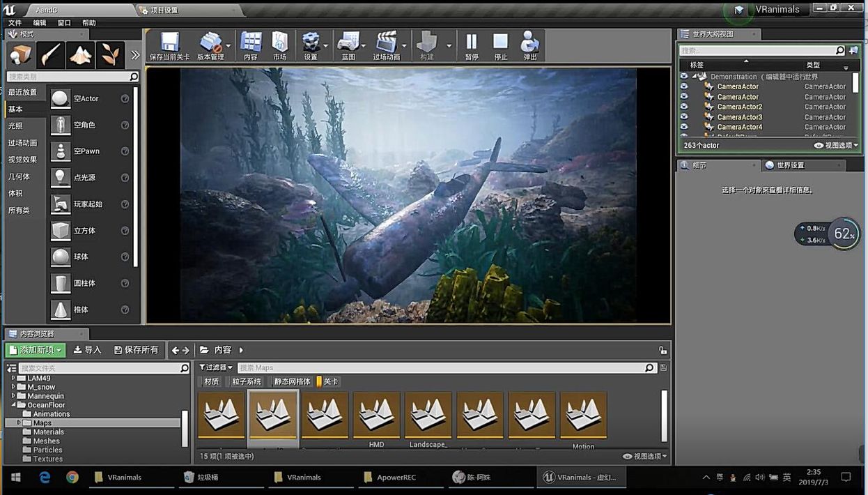This screenshot has width=868, height=495.
Task: Open the 帮助 menu
Action: 89,23
